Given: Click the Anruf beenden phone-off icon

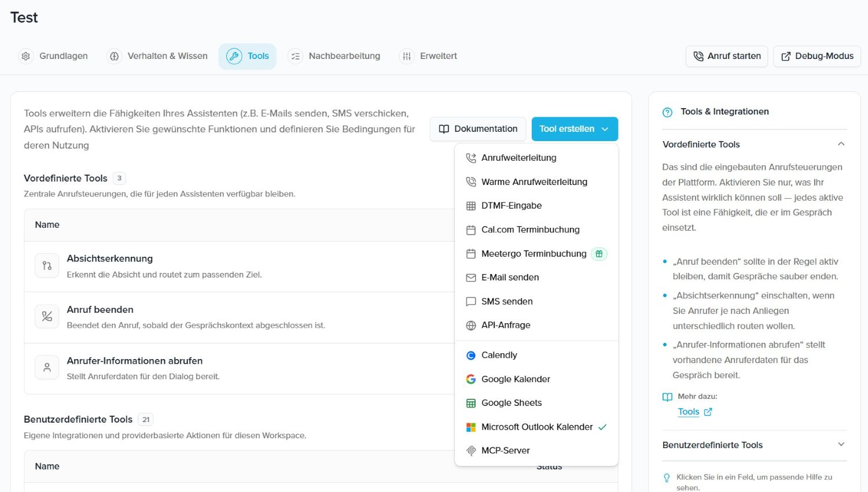Looking at the screenshot, I should [47, 317].
